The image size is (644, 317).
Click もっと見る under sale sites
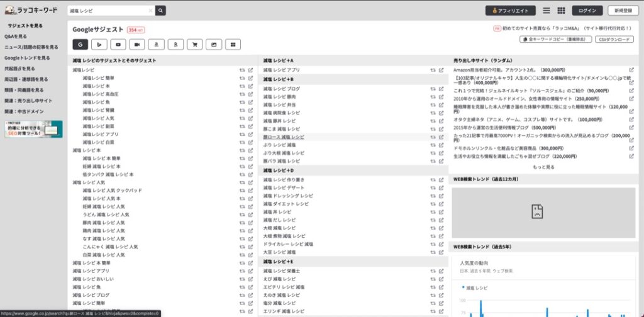tap(544, 167)
